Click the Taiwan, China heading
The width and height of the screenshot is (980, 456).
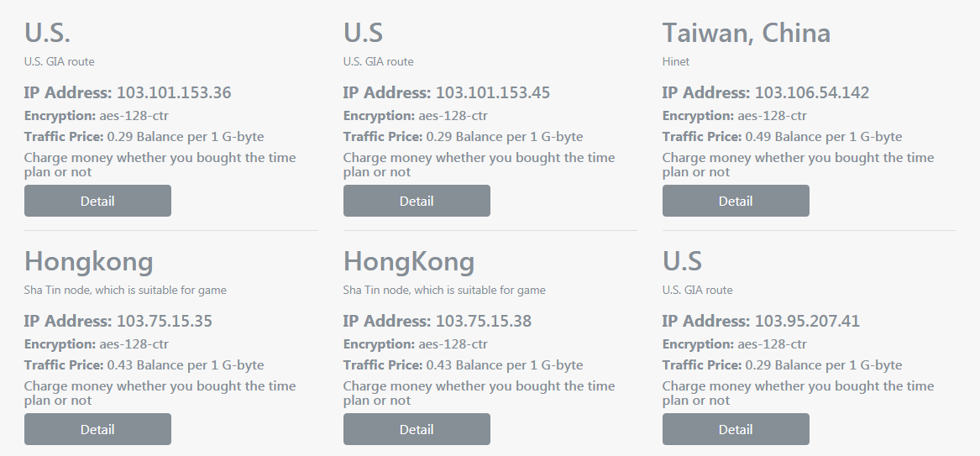click(x=747, y=33)
